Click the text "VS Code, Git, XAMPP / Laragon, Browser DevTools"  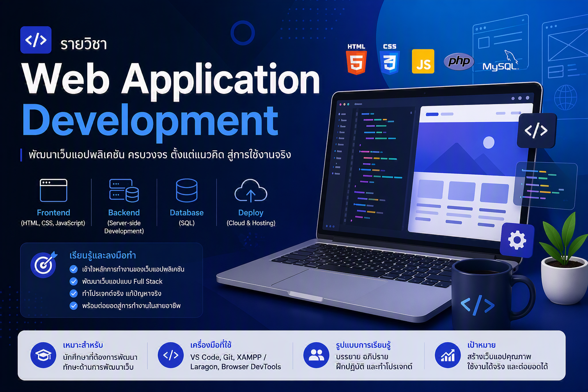pos(236,362)
